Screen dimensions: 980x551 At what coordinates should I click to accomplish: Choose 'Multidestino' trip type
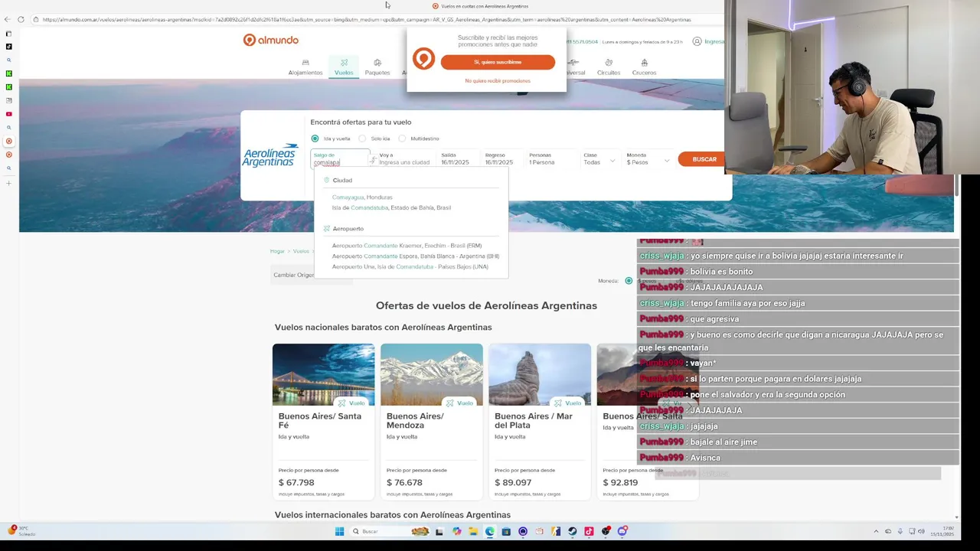(x=402, y=139)
